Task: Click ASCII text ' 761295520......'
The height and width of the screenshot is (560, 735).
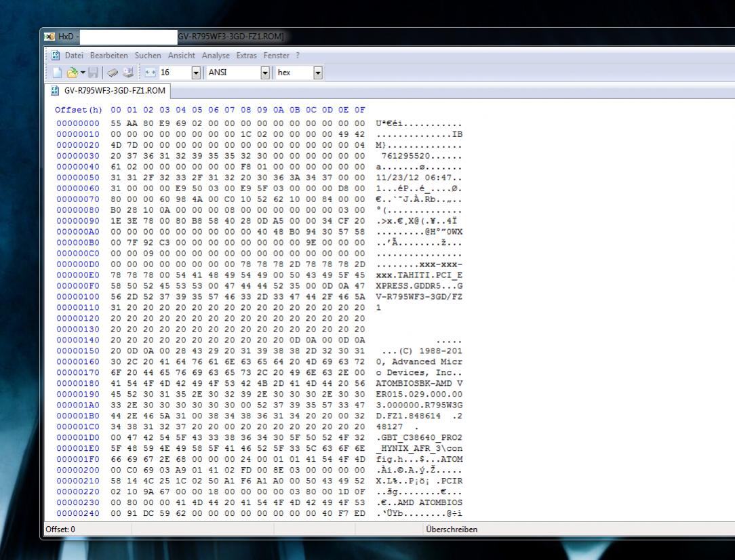Action: coord(419,156)
